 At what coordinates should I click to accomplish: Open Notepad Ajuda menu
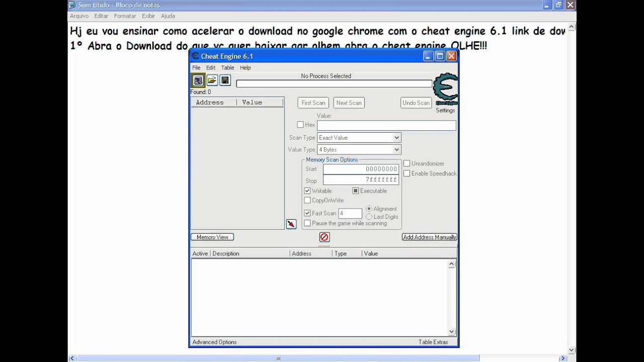pos(168,16)
